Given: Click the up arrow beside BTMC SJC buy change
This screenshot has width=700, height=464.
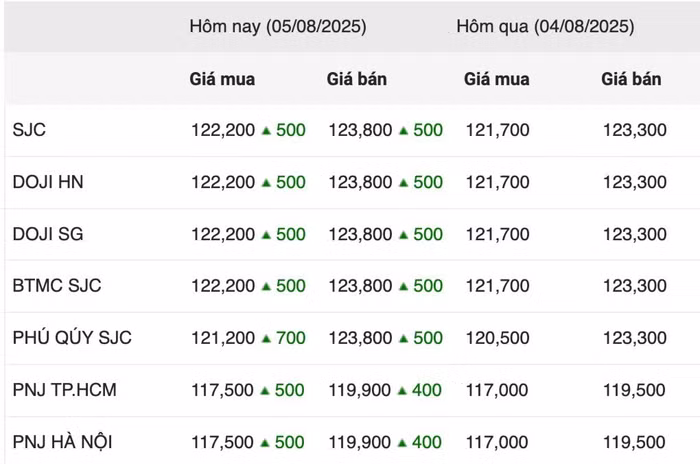Looking at the screenshot, I should coord(267,286).
